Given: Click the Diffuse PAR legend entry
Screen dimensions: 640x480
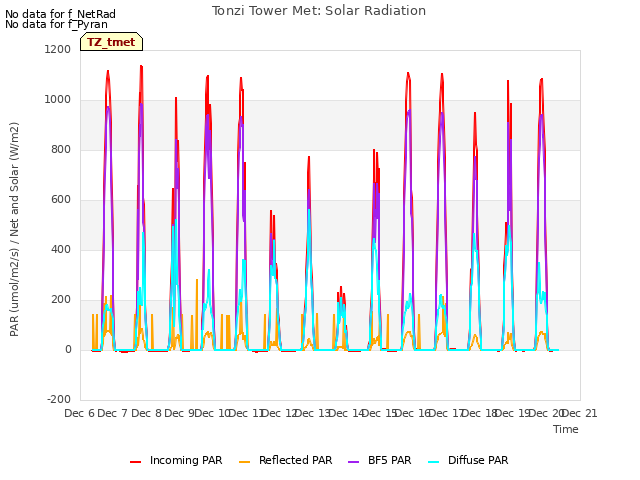Looking at the screenshot, I should pos(468,460).
